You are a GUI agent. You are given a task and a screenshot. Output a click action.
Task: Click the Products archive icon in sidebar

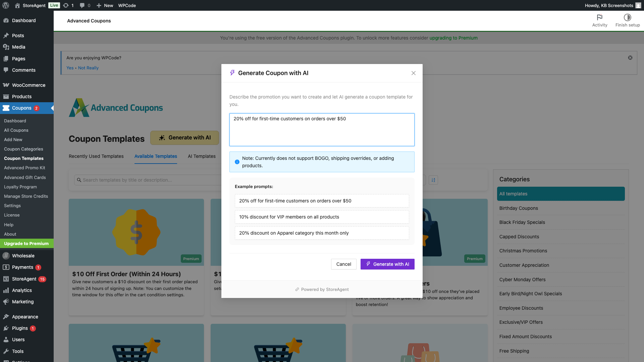tap(6, 97)
